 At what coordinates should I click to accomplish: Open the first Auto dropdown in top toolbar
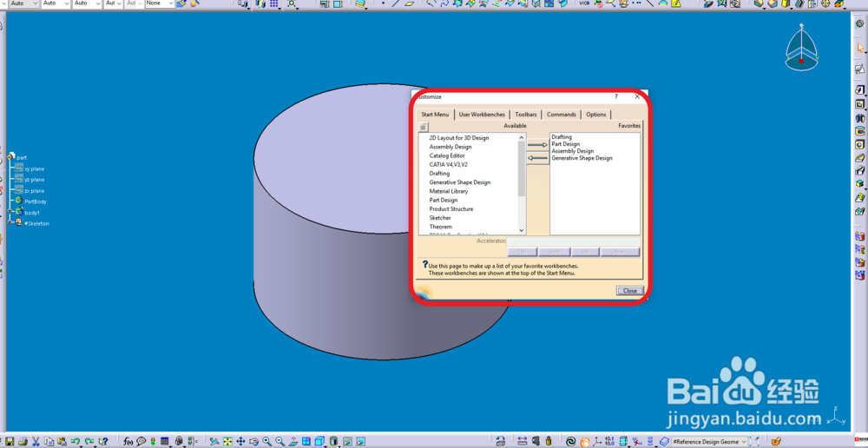(23, 3)
